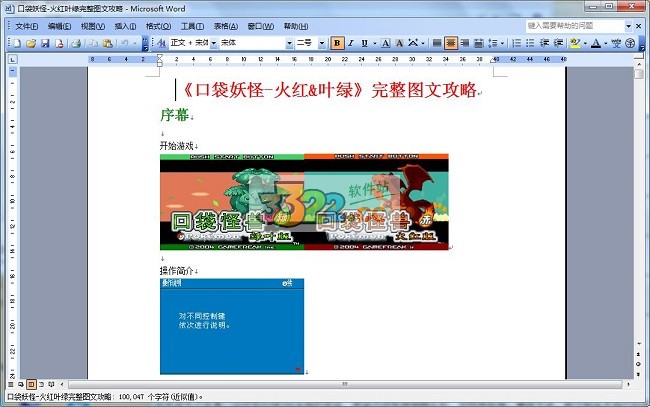Screen dimensions: 650x407
Task: Open the 工具(T) menu
Action: 192,26
